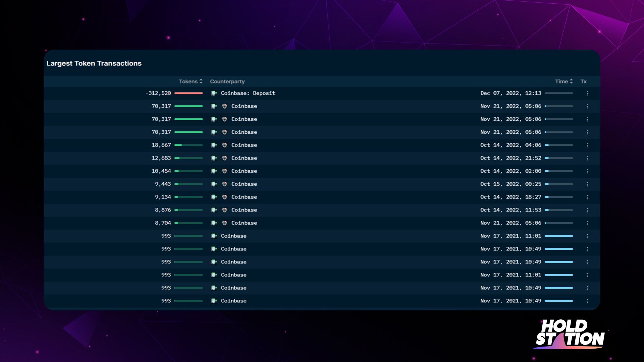Select the 9,443 token amount

(163, 184)
